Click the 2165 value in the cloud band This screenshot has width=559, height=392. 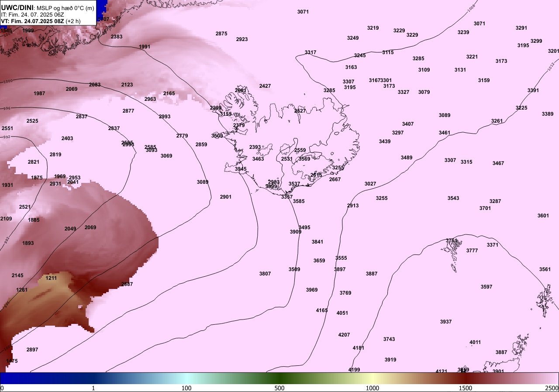[169, 93]
